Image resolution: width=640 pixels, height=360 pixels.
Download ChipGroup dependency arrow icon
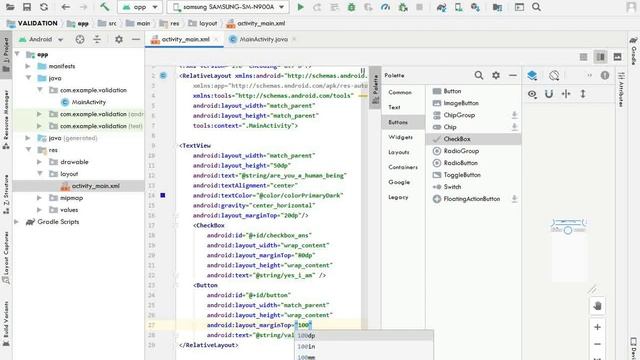coord(515,115)
